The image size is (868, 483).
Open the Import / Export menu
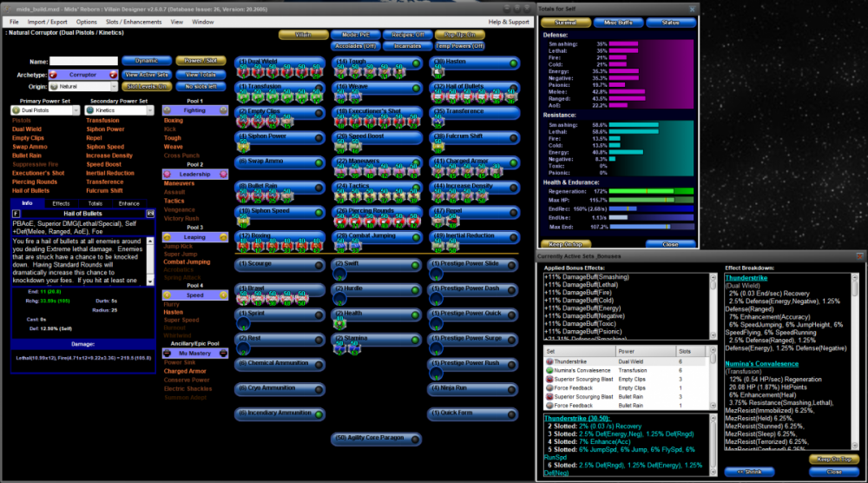(47, 22)
